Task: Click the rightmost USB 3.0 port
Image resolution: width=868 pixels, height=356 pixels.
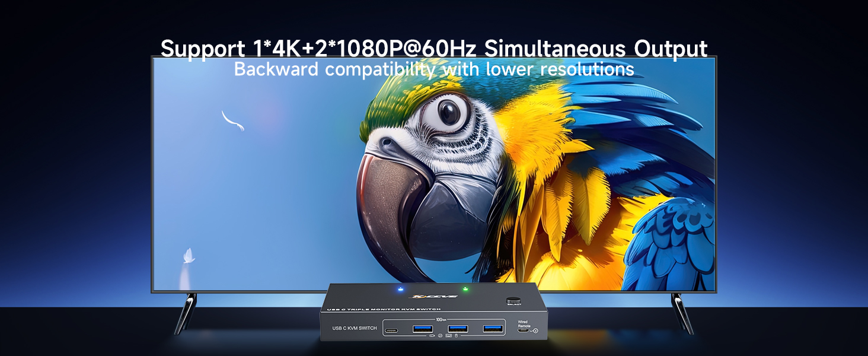Action: [492, 328]
